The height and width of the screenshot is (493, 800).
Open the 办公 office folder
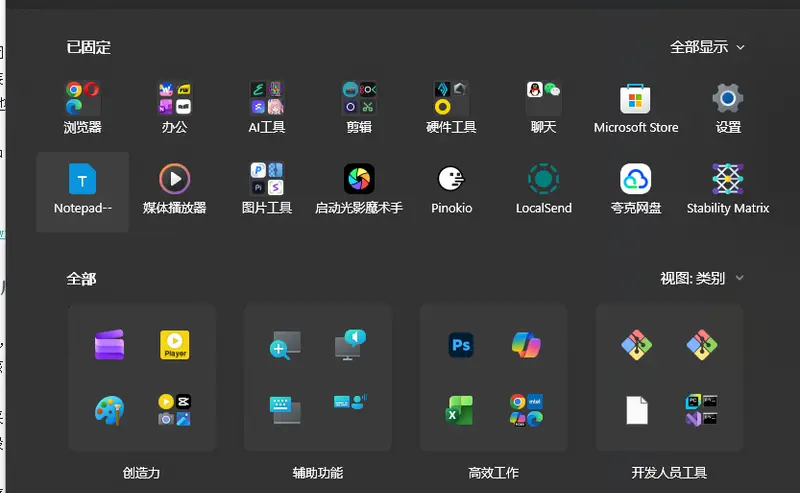(x=174, y=108)
